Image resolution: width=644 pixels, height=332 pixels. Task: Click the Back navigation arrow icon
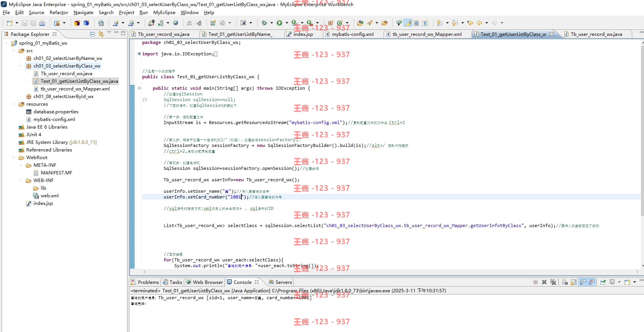pyautogui.click(x=479, y=23)
